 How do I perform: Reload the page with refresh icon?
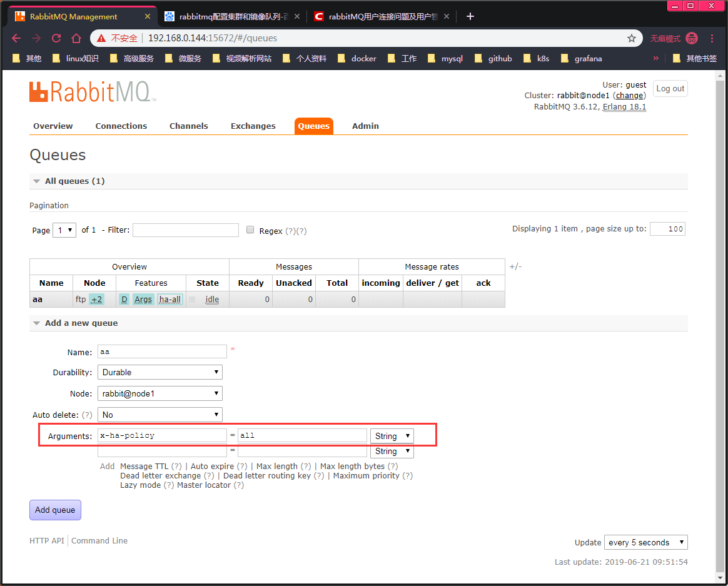pyautogui.click(x=56, y=38)
